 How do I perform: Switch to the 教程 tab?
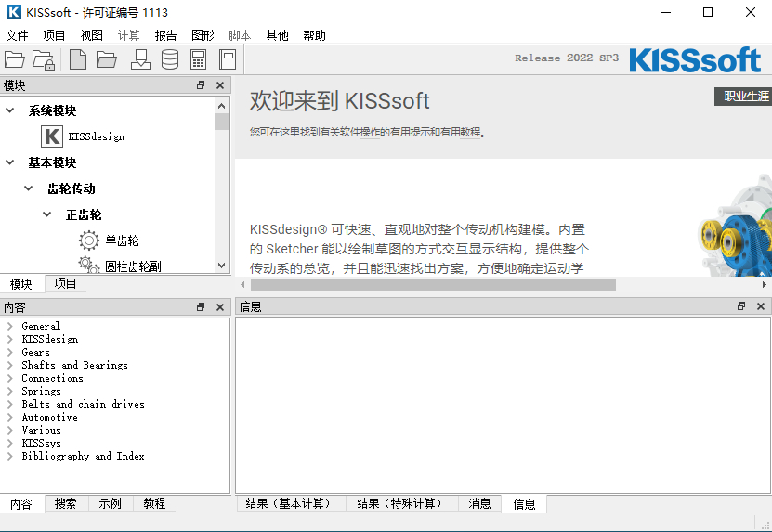(154, 503)
